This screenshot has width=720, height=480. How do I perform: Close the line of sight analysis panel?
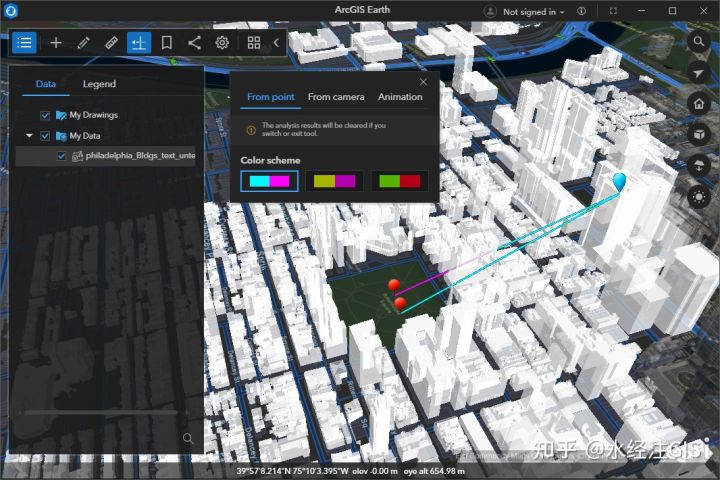423,82
